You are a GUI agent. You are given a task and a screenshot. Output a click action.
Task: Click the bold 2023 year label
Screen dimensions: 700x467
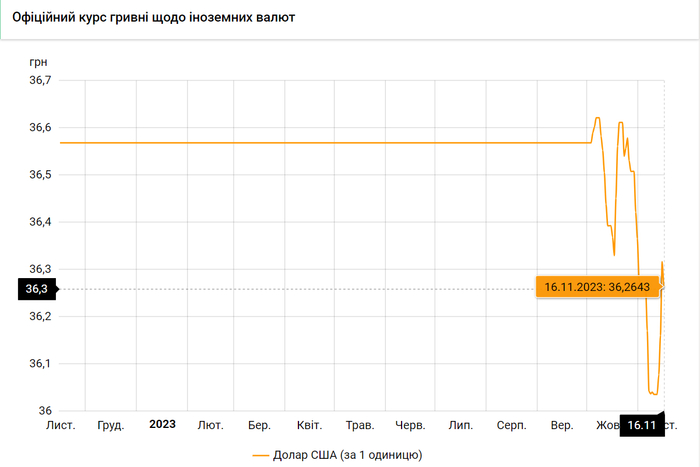[x=162, y=424]
